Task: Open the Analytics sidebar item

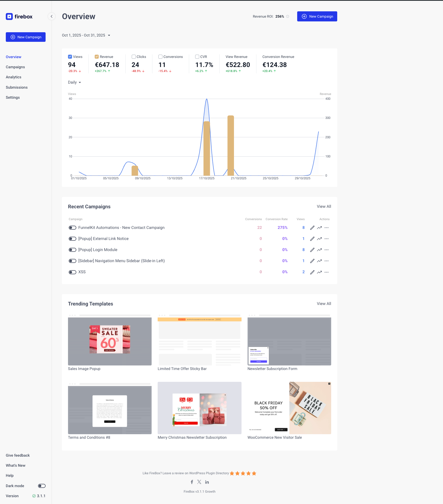Action: [14, 77]
